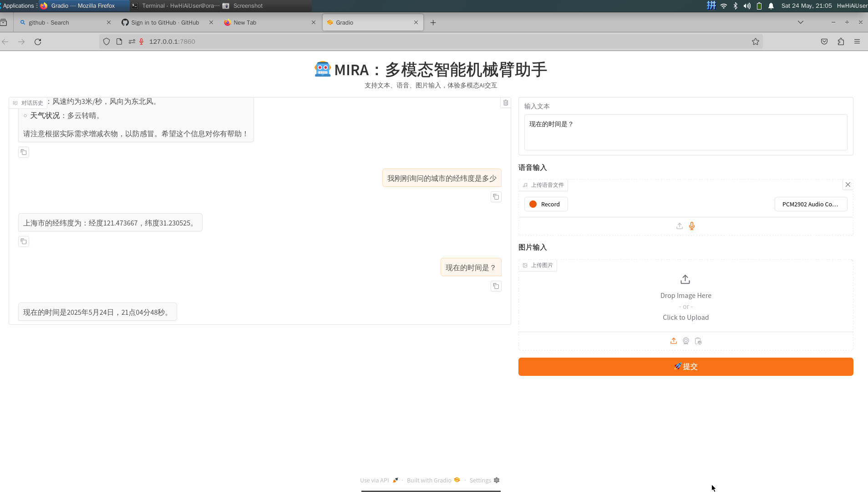
Task: Click inside the 输入文本 text field
Action: 685,132
